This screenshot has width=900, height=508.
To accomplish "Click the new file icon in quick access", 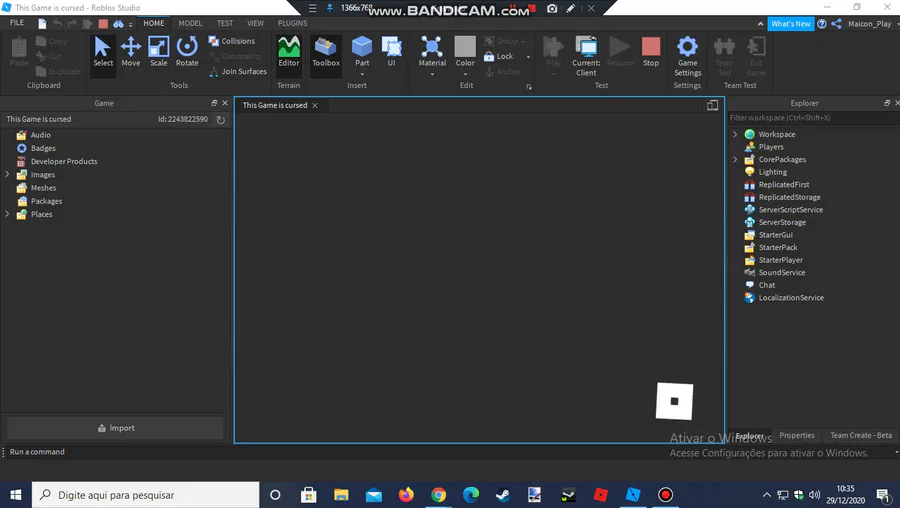I will click(42, 24).
